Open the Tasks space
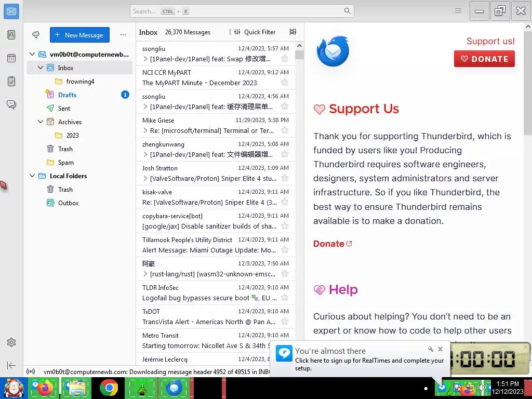 point(11,82)
